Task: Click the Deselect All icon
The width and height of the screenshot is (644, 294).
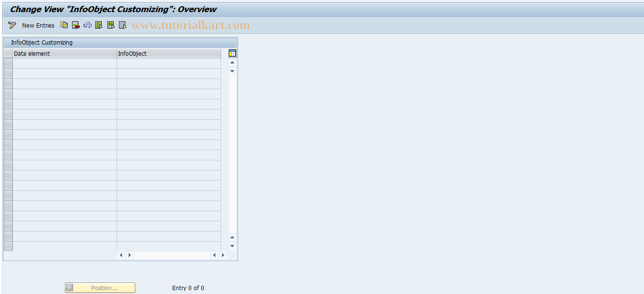Action: pyautogui.click(x=122, y=25)
